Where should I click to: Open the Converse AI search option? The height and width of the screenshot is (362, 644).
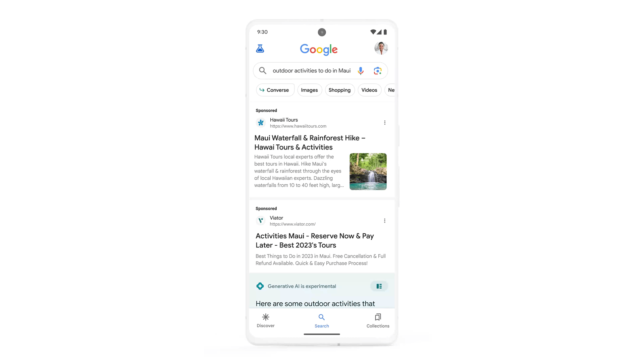[274, 90]
